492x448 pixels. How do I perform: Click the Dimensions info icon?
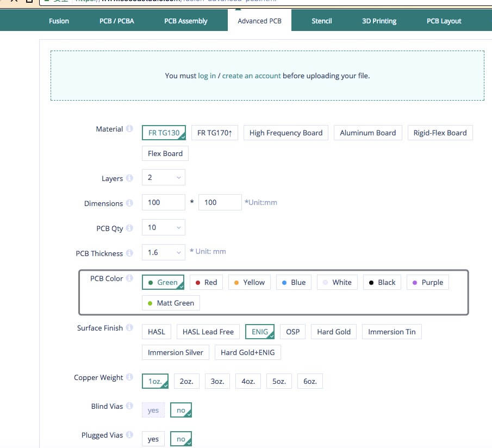[129, 203]
